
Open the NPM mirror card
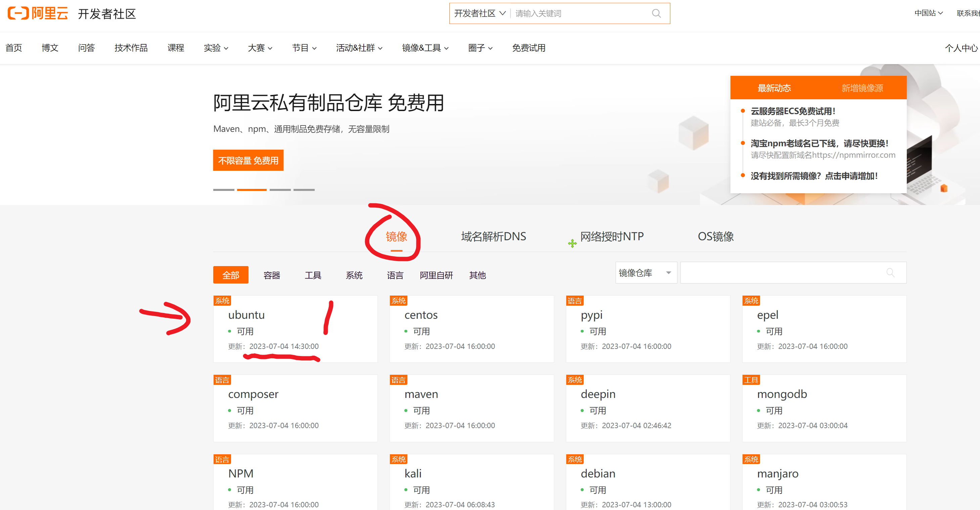click(295, 482)
